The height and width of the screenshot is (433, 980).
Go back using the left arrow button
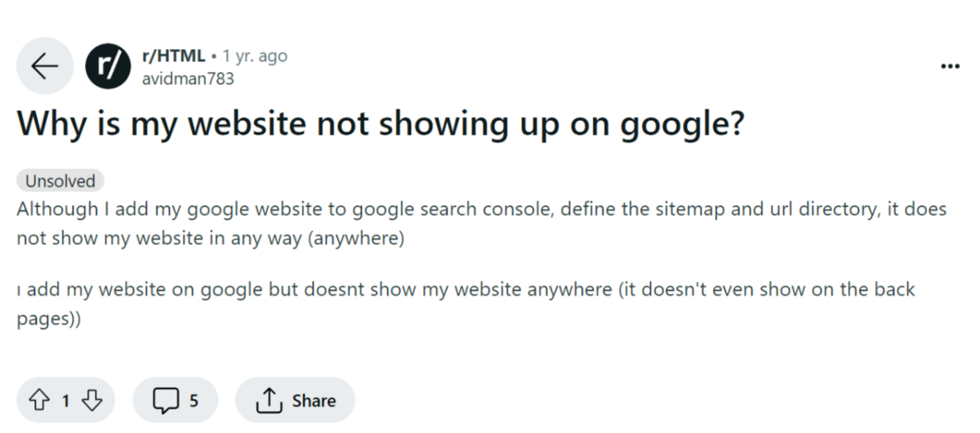point(45,66)
